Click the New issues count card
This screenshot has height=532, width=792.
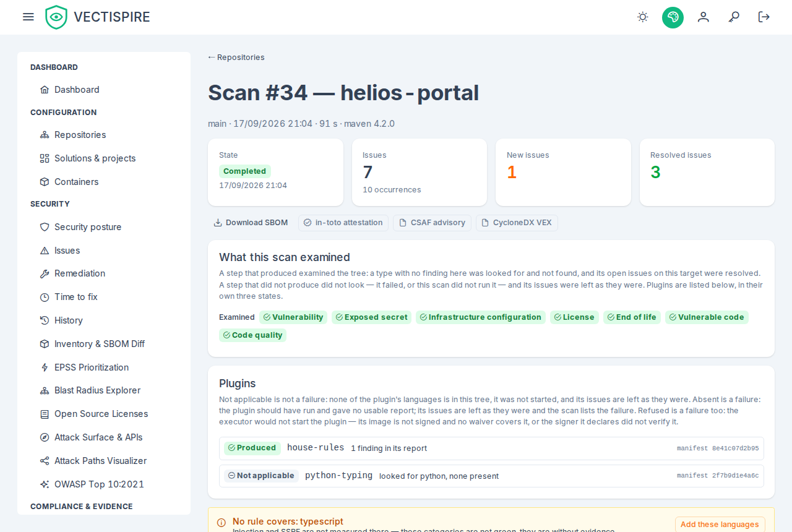click(x=563, y=172)
